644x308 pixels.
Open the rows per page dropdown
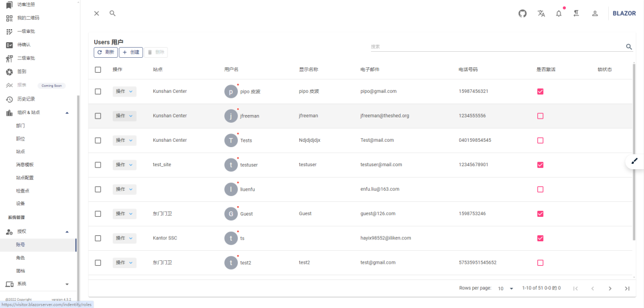(506, 288)
